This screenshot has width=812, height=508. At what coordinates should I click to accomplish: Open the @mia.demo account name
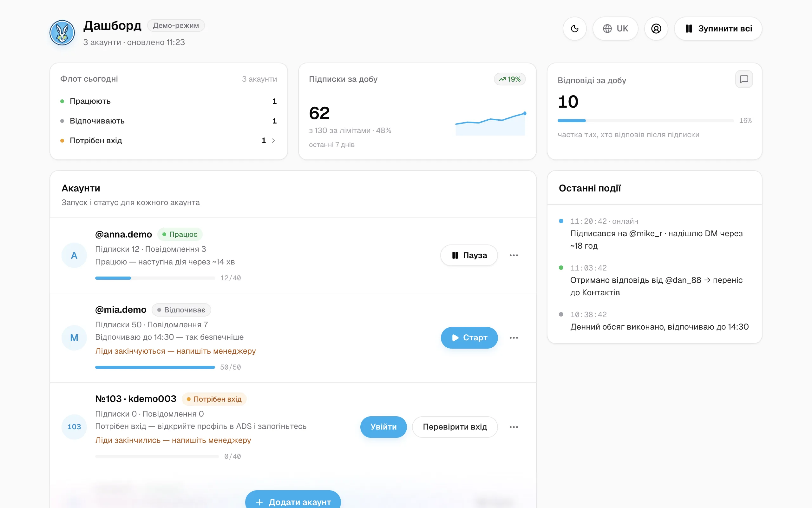pyautogui.click(x=121, y=310)
